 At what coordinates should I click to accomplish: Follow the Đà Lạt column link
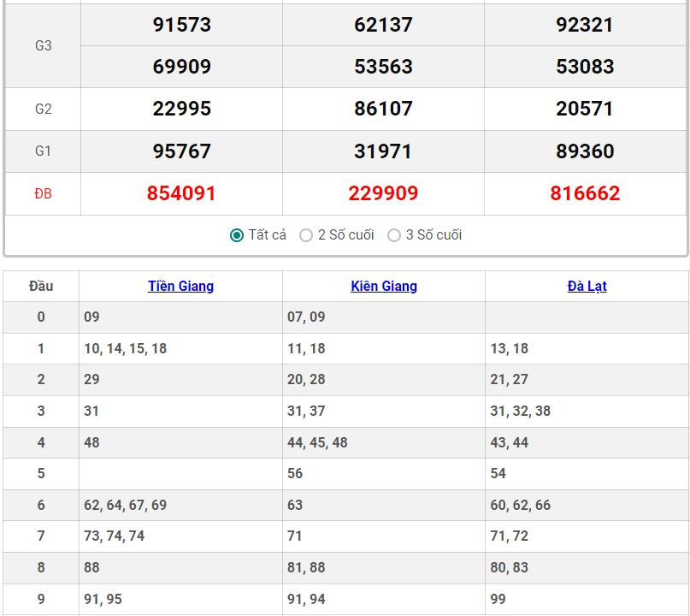pyautogui.click(x=587, y=287)
